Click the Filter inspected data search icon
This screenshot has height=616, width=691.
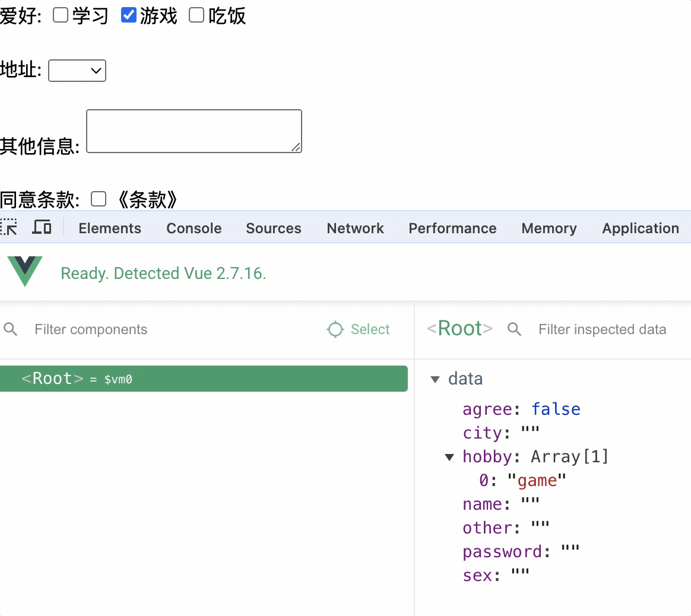pos(515,329)
